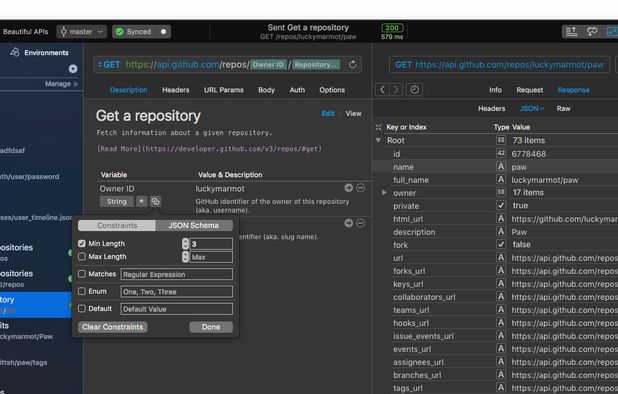
Task: Click the round add button below Environments
Action: [73, 69]
